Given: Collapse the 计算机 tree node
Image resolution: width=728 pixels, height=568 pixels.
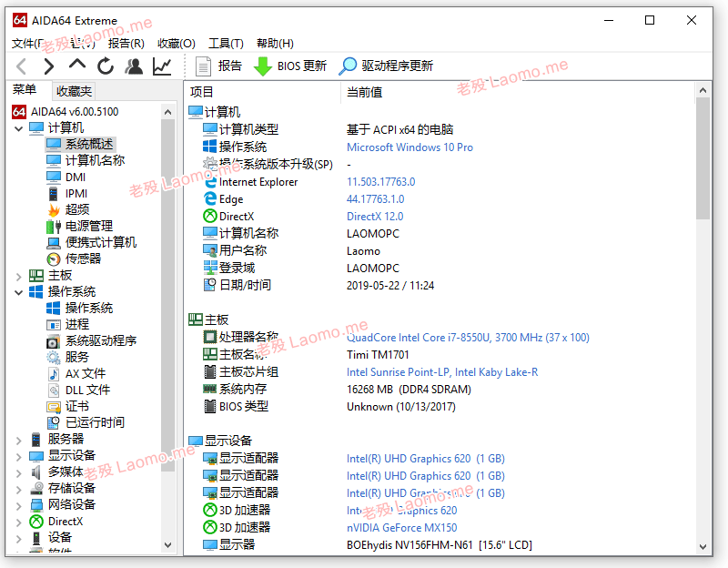Looking at the screenshot, I should tap(18, 128).
